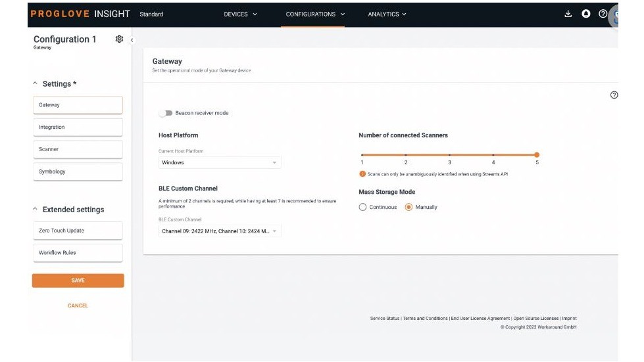The height and width of the screenshot is (362, 644).
Task: Open configuration settings gear icon
Action: click(x=119, y=39)
